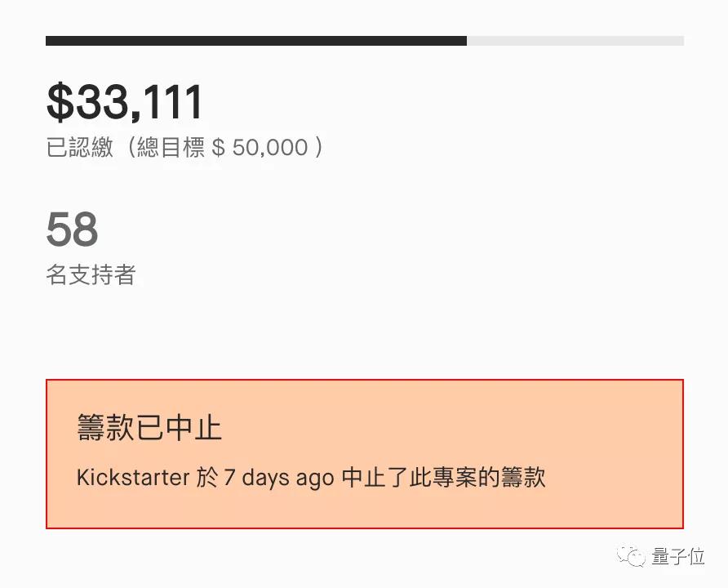Viewport: 728px width, 588px height.
Task: Click the speech bubble in the logo
Action: point(629,557)
